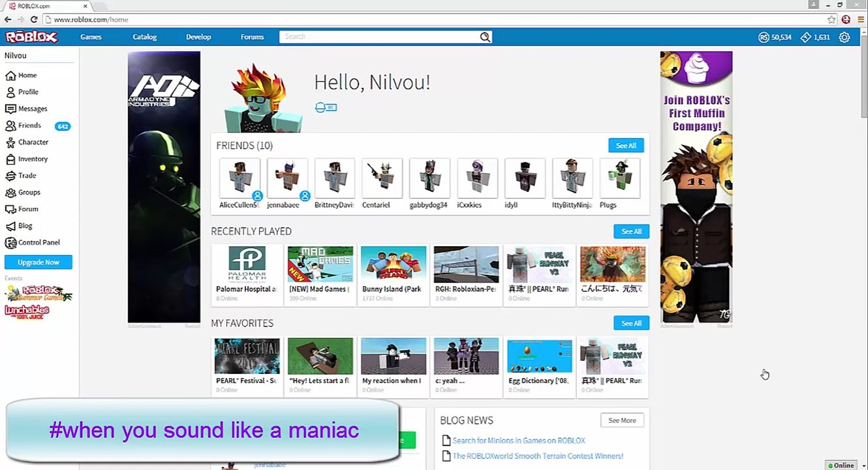This screenshot has width=868, height=470.
Task: Open the Tickets balance icon
Action: [x=806, y=37]
